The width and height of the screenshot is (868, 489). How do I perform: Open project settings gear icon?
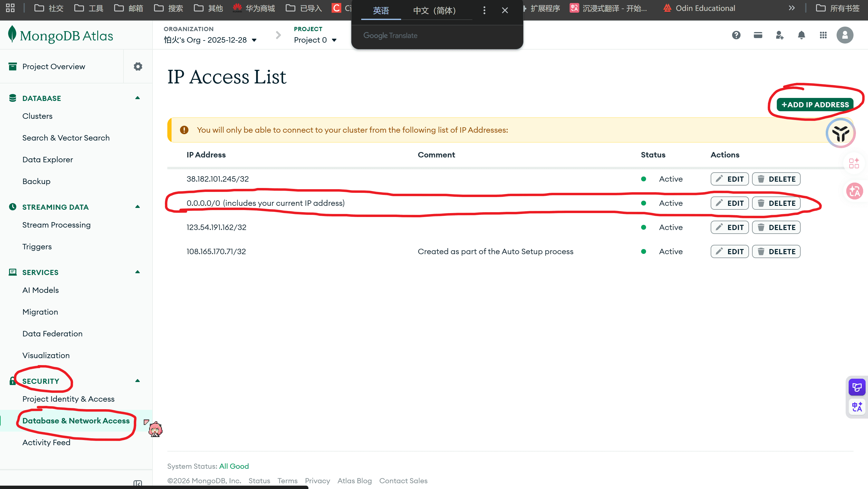pyautogui.click(x=138, y=66)
